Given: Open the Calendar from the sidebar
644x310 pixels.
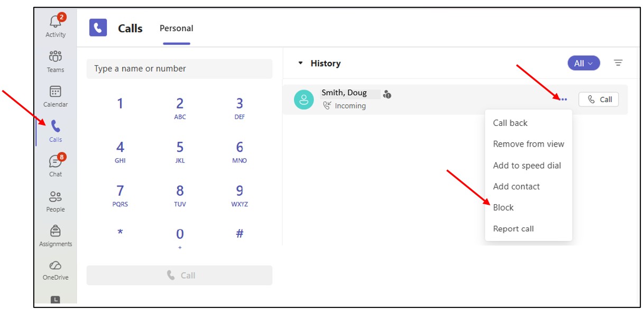Looking at the screenshot, I should pos(56,96).
